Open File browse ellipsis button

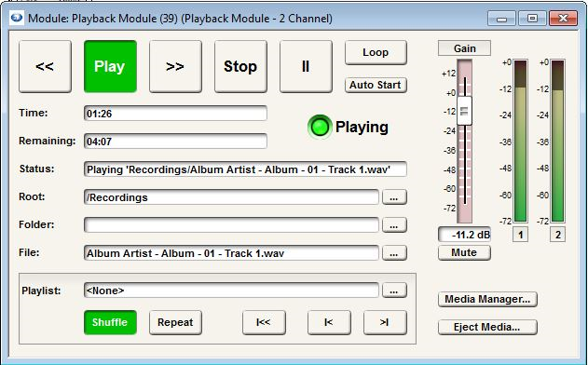394,253
